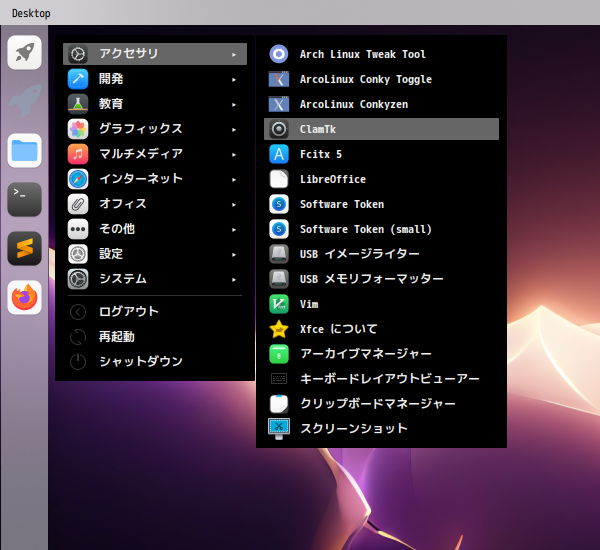
Task: Launch the highlighted ClamTk entry
Action: (381, 129)
